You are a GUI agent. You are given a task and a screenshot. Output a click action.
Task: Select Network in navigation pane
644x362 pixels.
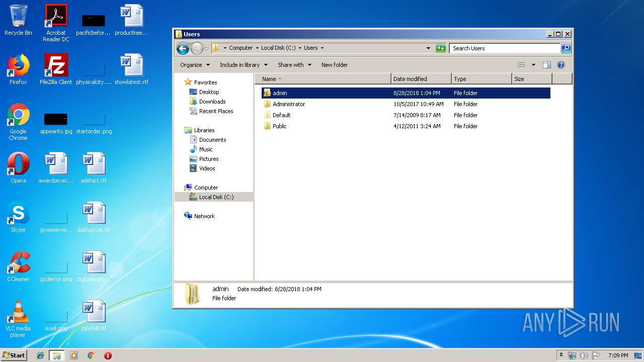[204, 216]
